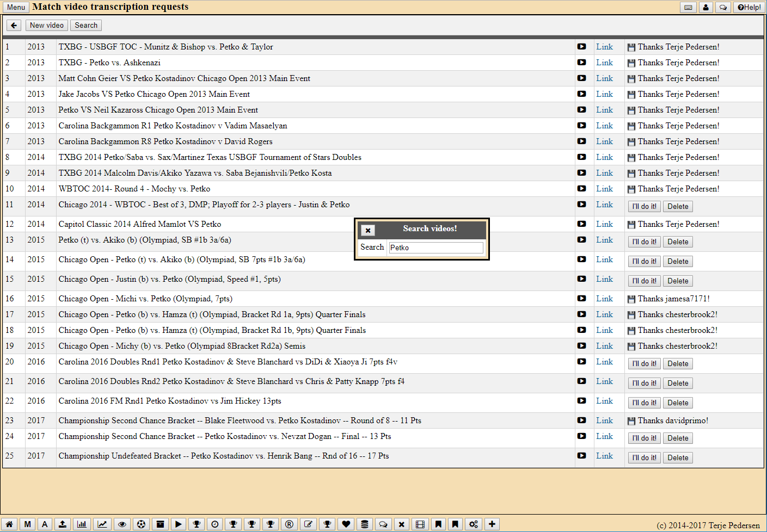Click I'll do it! for Carolina 2016 Doubles Rnd2
767x532 pixels.
click(645, 383)
